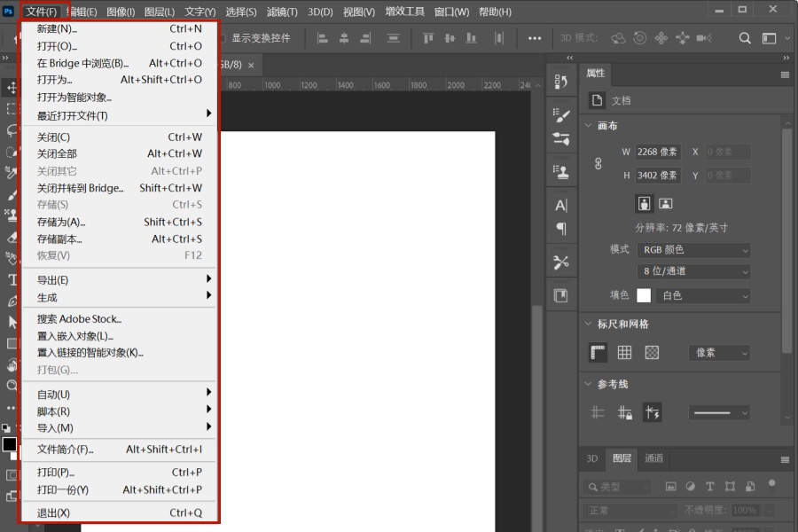Toggle lock guides icon
This screenshot has width=798, height=532.
pos(625,412)
